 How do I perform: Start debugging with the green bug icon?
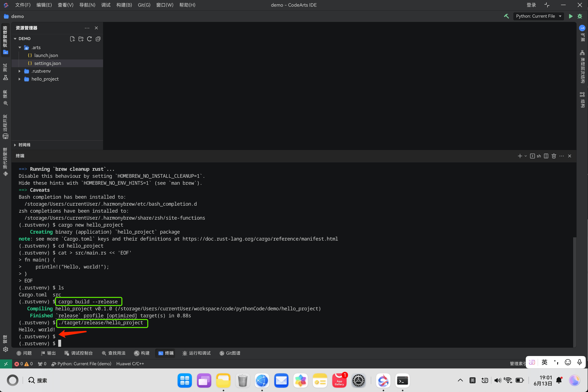(580, 16)
